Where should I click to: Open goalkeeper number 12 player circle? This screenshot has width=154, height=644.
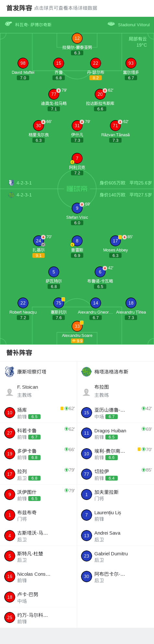click(x=77, y=38)
